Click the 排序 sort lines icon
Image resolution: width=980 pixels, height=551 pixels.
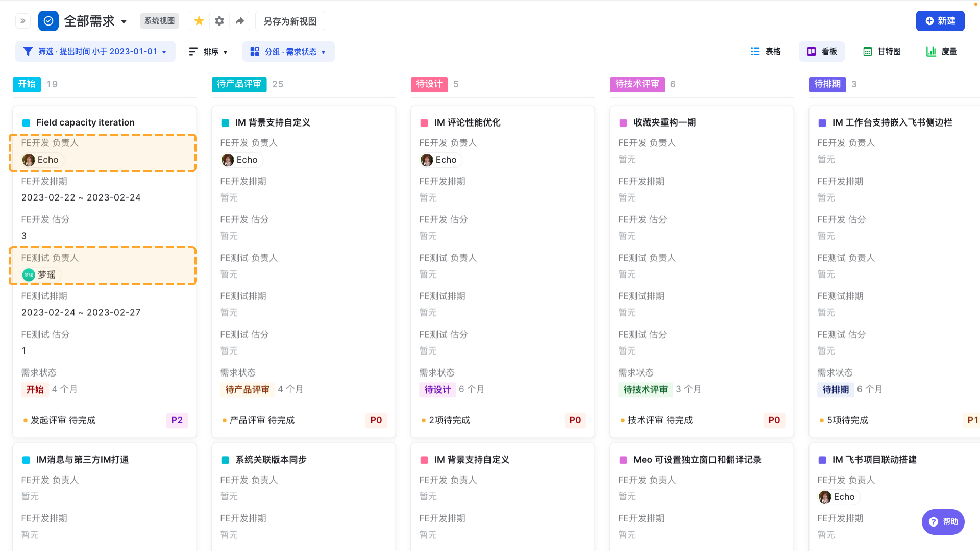[x=193, y=51]
